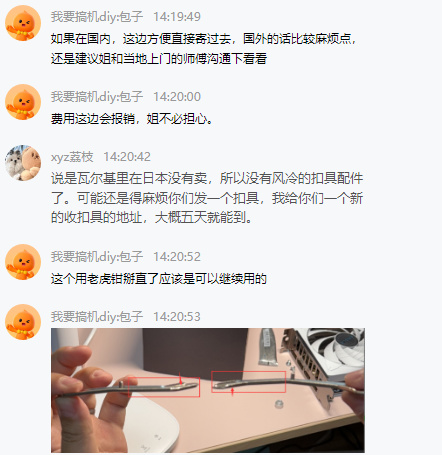
Task: Select sender name above the 老虎钳 message
Action: coord(97,257)
